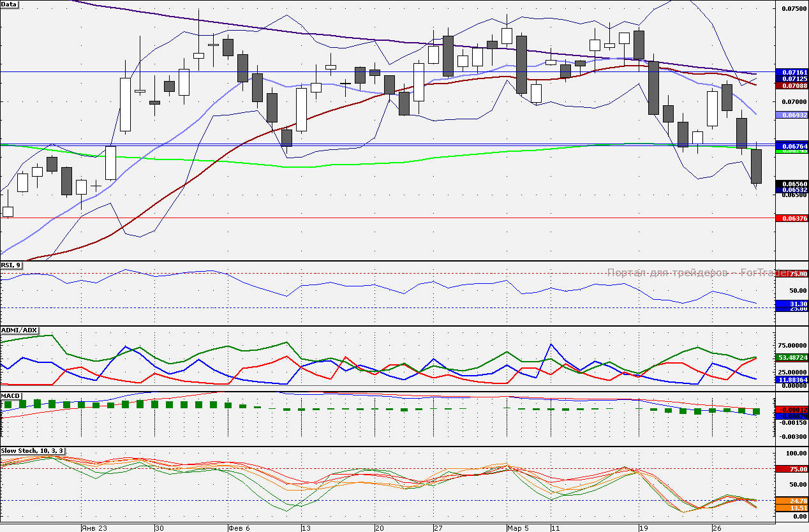
Task: Click the "ADMI/ADX" indicator panel label
Action: coord(19,330)
